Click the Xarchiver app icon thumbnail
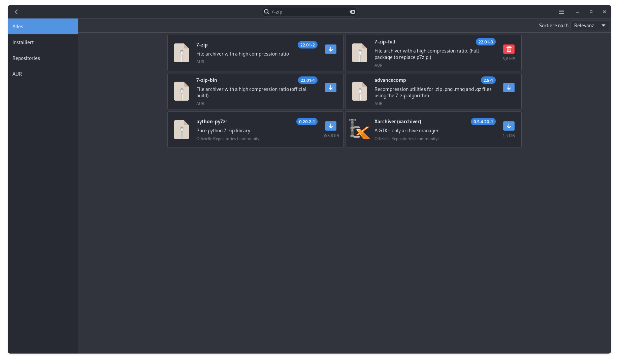This screenshot has height=364, width=619. tap(359, 129)
